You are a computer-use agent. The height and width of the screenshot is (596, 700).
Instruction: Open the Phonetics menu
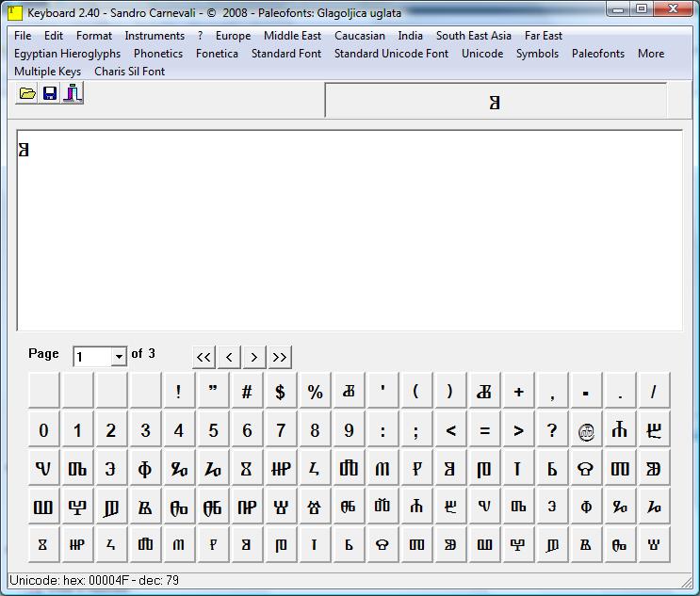coord(158,54)
